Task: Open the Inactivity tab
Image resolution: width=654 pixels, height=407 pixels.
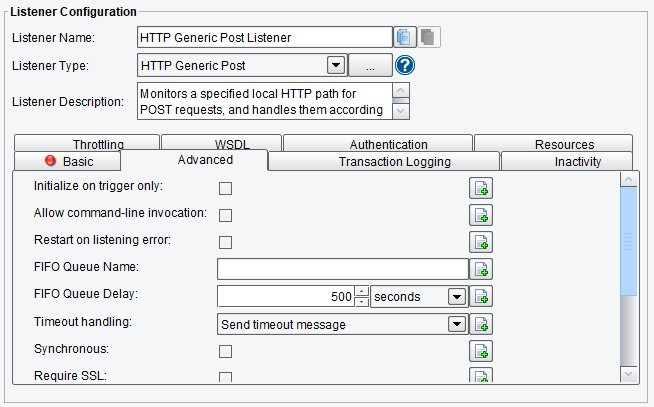Action: click(567, 161)
